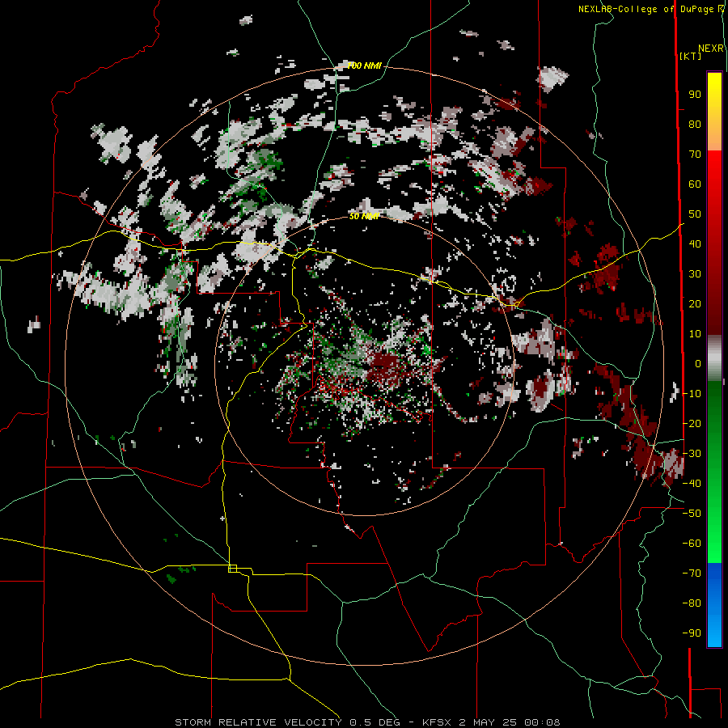Click the -40 value on the velocity scale

click(692, 484)
